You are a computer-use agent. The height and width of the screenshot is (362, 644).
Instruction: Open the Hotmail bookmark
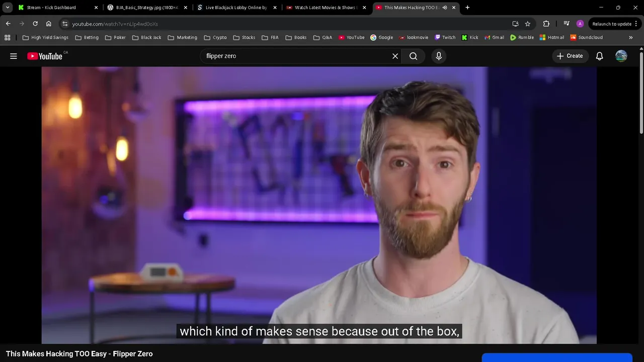pyautogui.click(x=552, y=37)
